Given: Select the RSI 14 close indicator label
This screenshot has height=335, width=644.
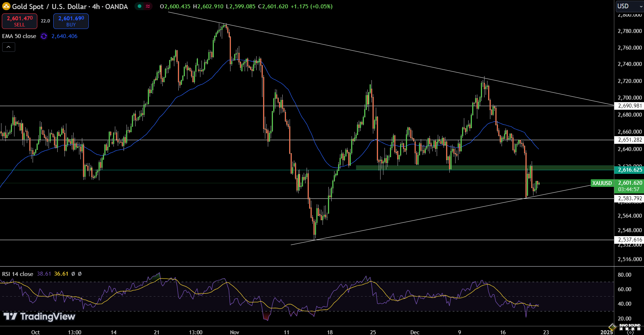Looking at the screenshot, I should 17,274.
